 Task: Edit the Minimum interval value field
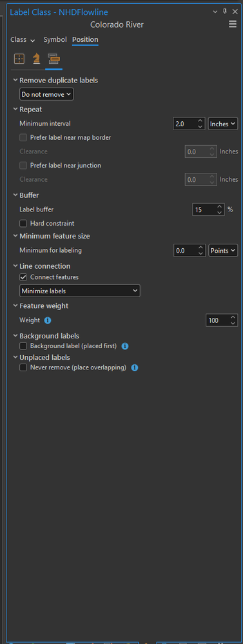click(185, 124)
